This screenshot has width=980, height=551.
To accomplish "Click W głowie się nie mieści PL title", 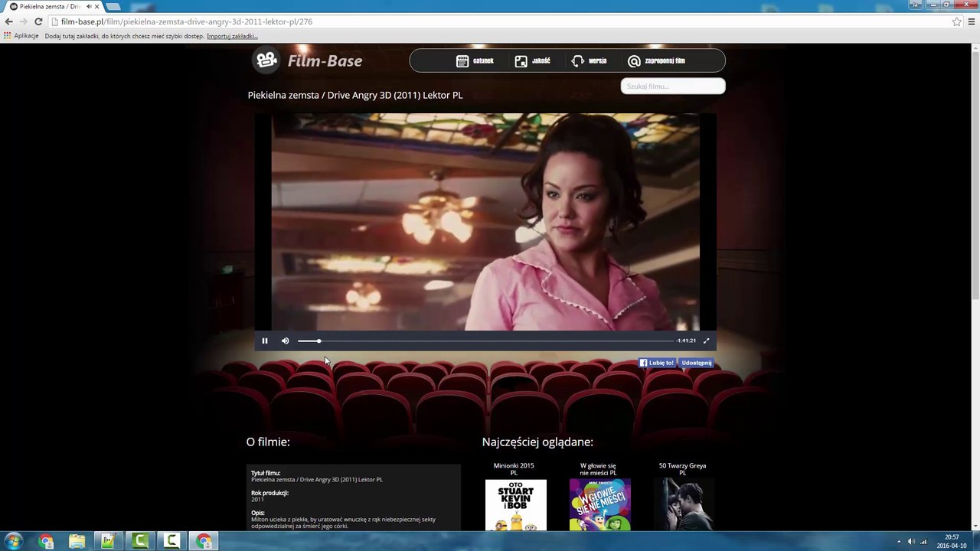I will pos(598,469).
